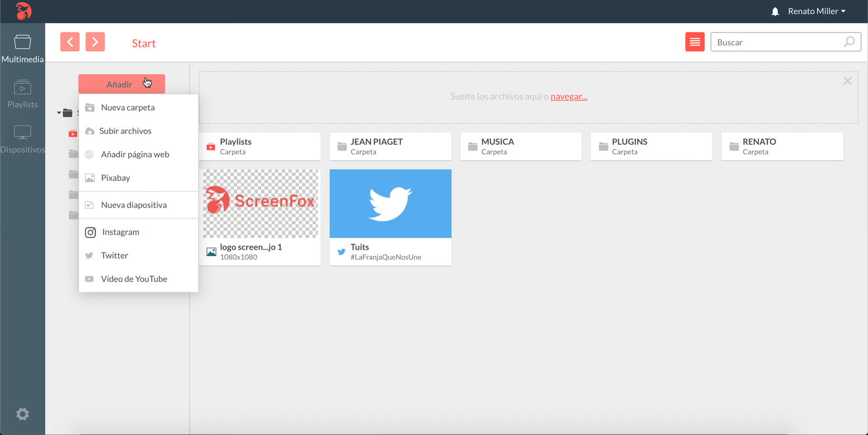Focus the Buscar search field
The width and height of the screenshot is (868, 435).
click(x=786, y=42)
